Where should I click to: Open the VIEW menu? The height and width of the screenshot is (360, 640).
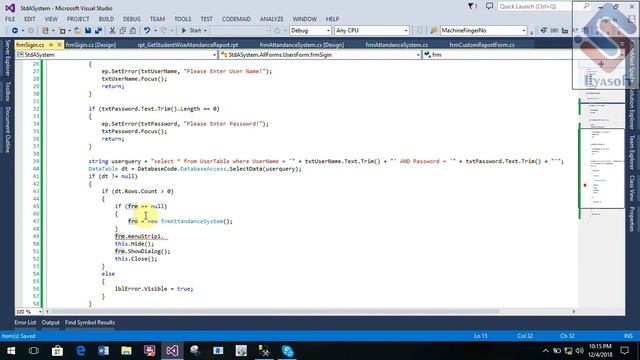[x=51, y=19]
